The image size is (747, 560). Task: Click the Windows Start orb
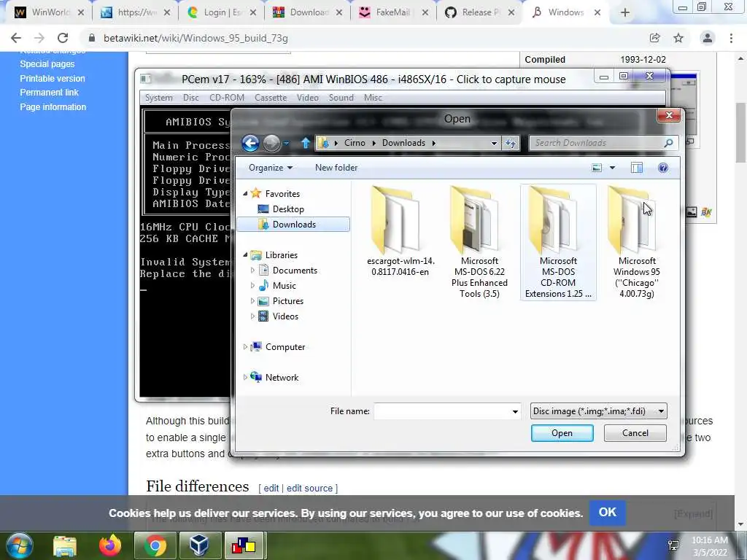point(20,545)
